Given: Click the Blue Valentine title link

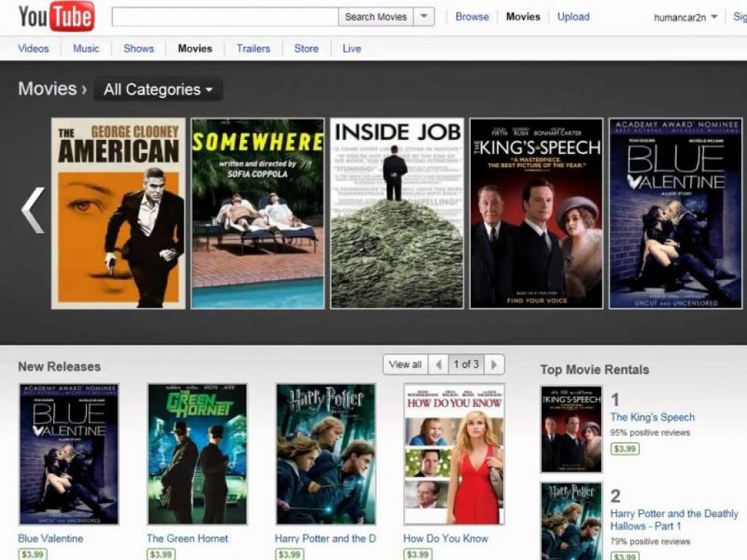Looking at the screenshot, I should (x=50, y=539).
